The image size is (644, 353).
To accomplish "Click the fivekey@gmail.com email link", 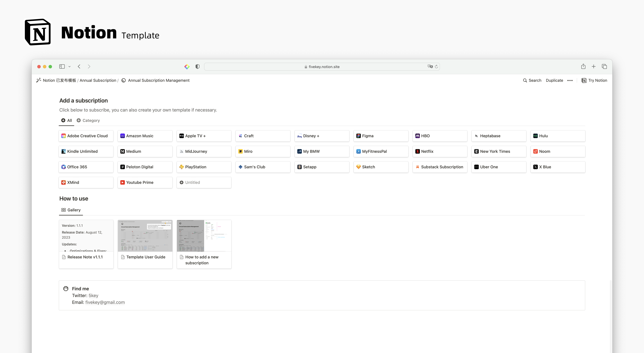I will click(105, 302).
